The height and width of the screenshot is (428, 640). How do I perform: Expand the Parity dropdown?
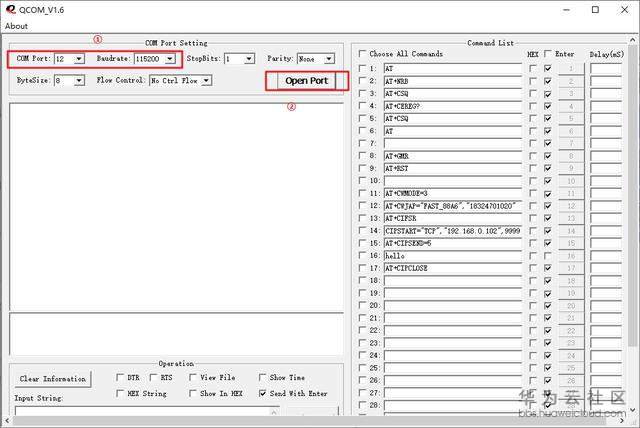point(329,59)
